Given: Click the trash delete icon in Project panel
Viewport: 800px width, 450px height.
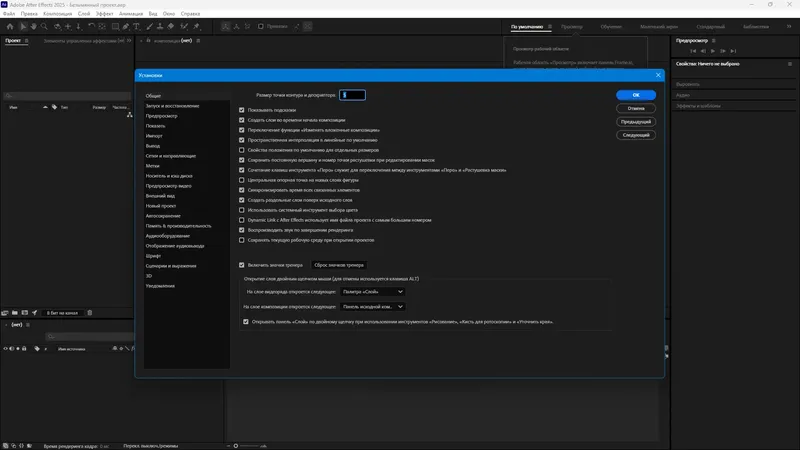Looking at the screenshot, I should [90, 313].
